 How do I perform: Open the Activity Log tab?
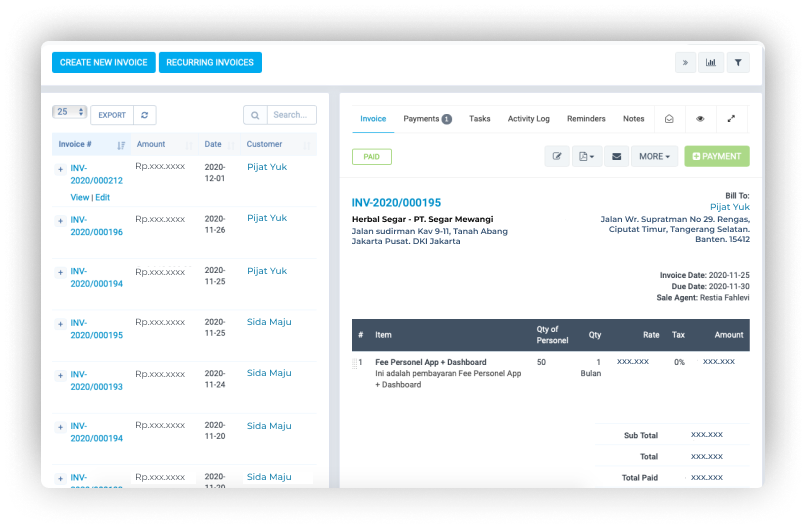(528, 119)
